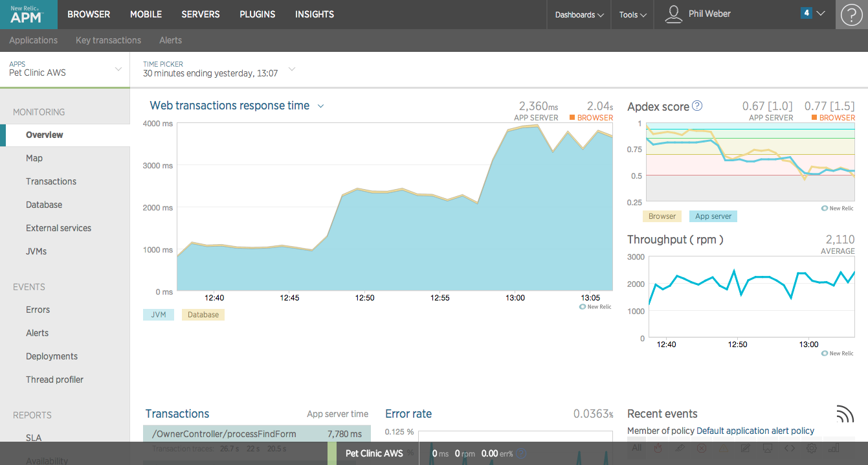Click the Apdex score heading
The image size is (868, 465).
tap(658, 106)
